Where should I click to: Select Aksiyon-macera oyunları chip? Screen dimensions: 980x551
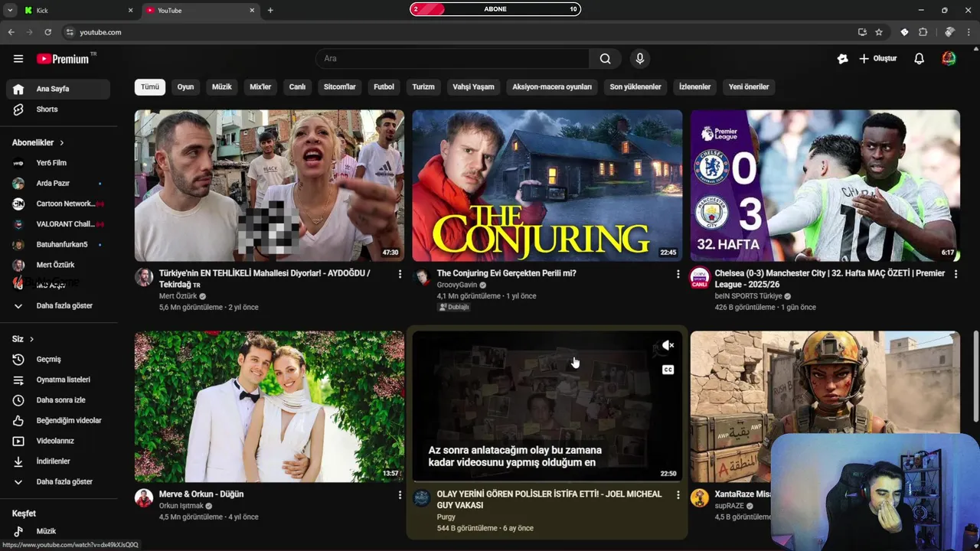pos(552,87)
